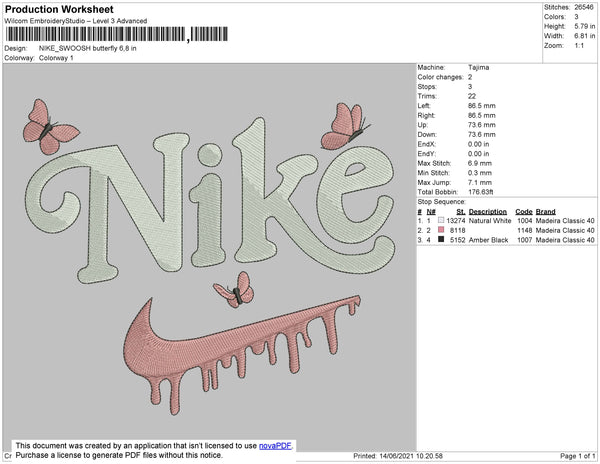This screenshot has height=464, width=600.
Task: Select the stitch count 13274
Action: 456,221
